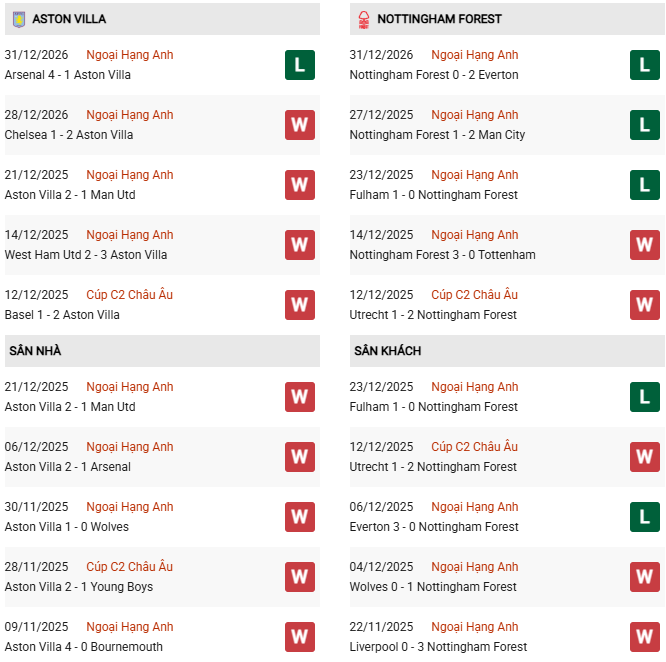The width and height of the screenshot is (666, 662).
Task: Click the NOTTINGHAM FOREST team header title
Action: tap(440, 19)
